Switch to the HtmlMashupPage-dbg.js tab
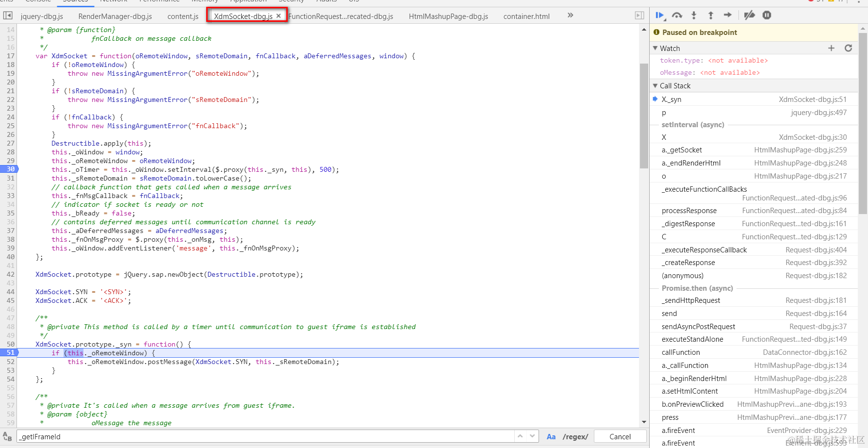This screenshot has height=448, width=868. coord(448,17)
